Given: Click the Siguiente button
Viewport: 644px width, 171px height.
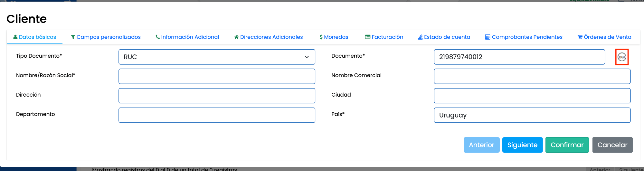Looking at the screenshot, I should (x=522, y=145).
